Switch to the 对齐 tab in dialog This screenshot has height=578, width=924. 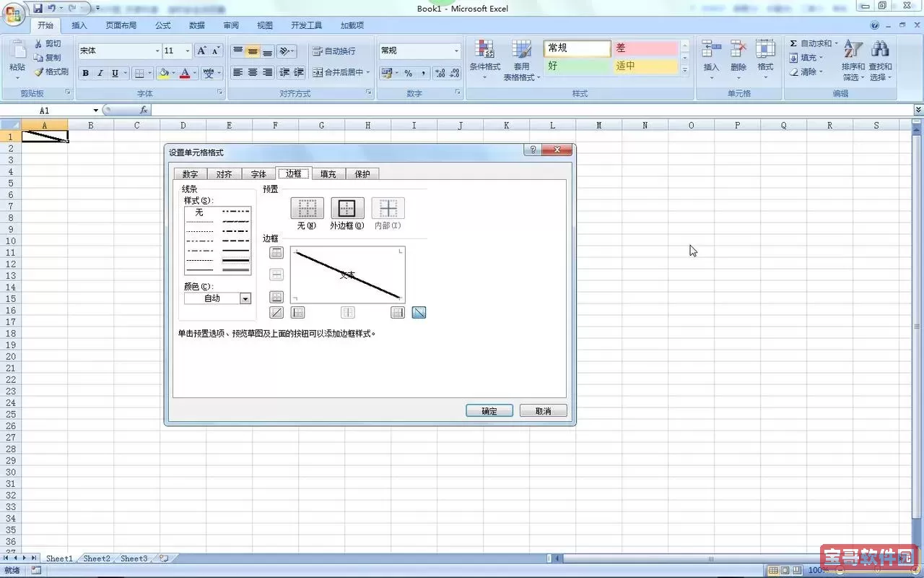225,174
